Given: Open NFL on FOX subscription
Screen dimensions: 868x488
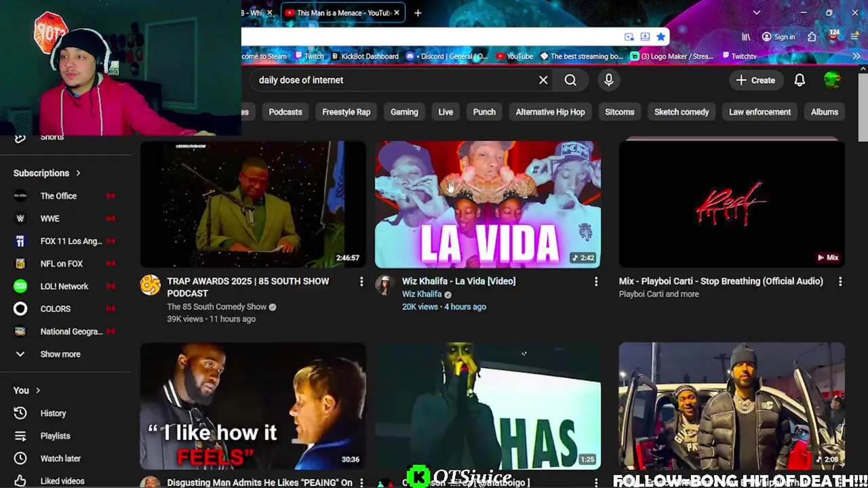Looking at the screenshot, I should [64, 264].
